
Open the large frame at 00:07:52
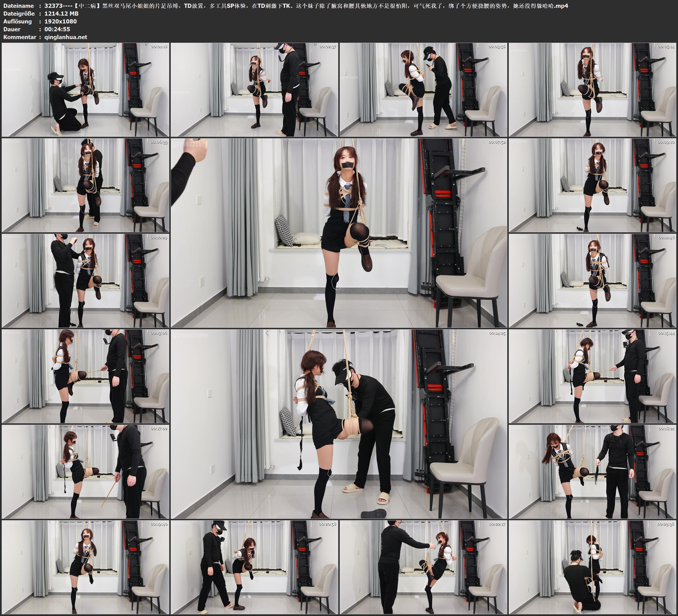tap(339, 233)
